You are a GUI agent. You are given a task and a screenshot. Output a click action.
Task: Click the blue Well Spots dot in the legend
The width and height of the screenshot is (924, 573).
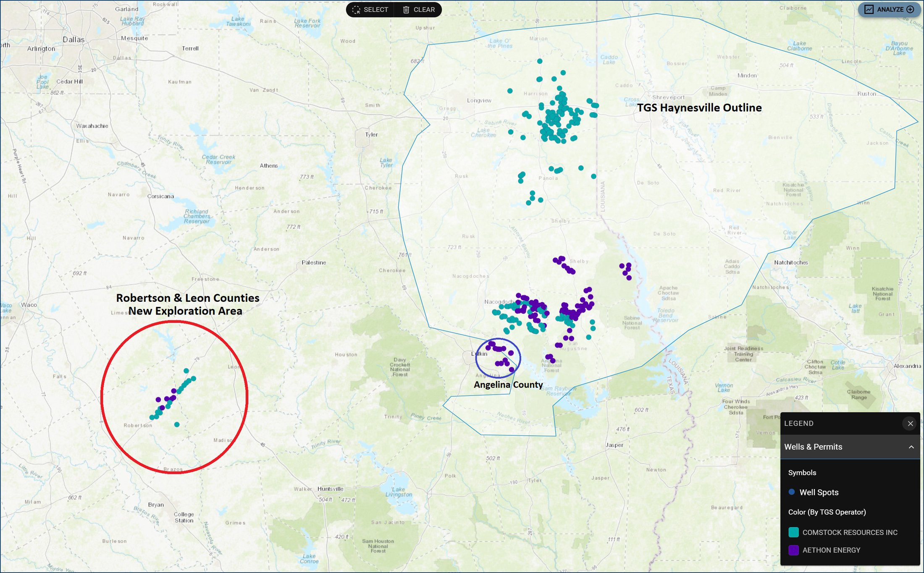[791, 492]
